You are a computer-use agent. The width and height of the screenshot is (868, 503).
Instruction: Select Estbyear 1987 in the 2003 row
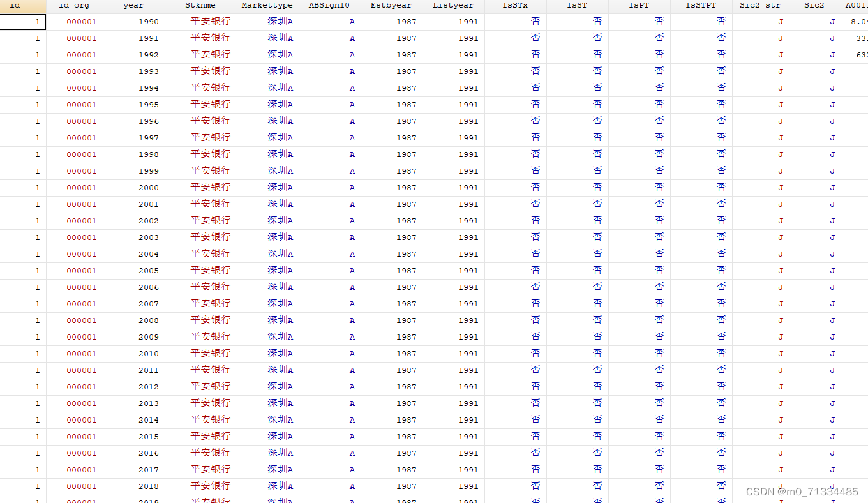point(391,237)
